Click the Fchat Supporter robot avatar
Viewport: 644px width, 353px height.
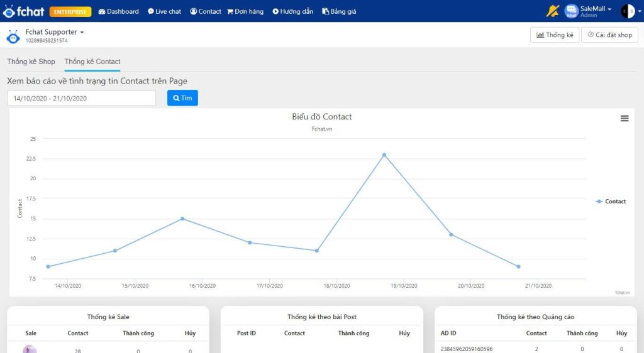pos(13,36)
